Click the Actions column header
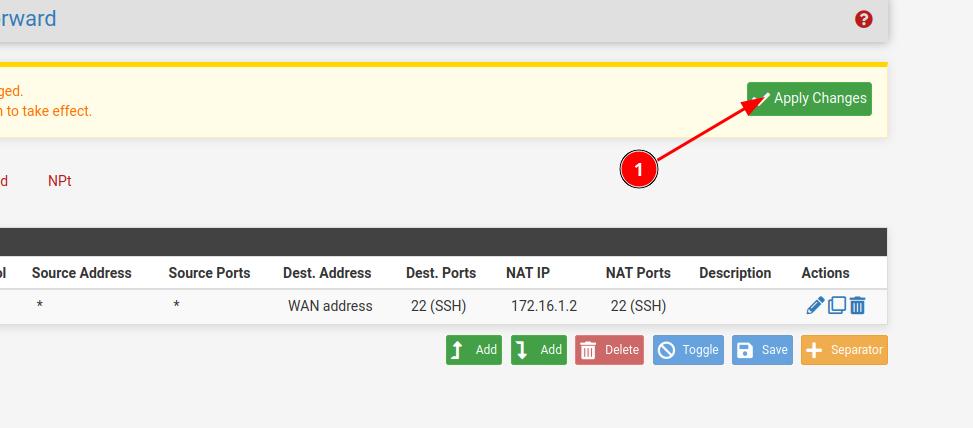Image resolution: width=973 pixels, height=428 pixels. point(825,273)
